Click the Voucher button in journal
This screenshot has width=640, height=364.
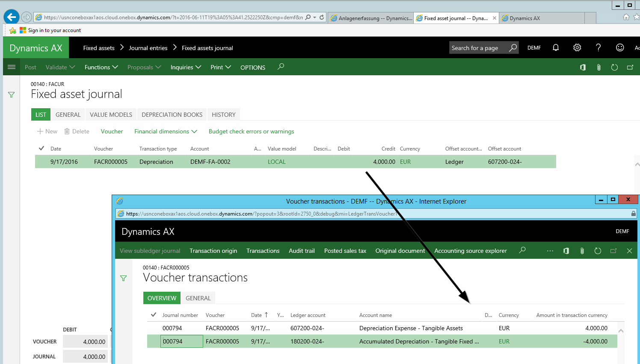pos(112,131)
